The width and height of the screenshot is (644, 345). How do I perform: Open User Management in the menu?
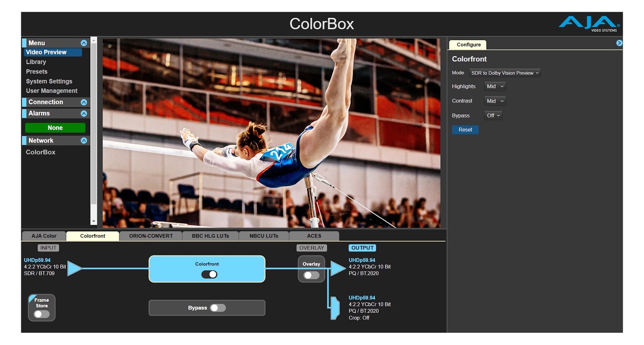52,91
